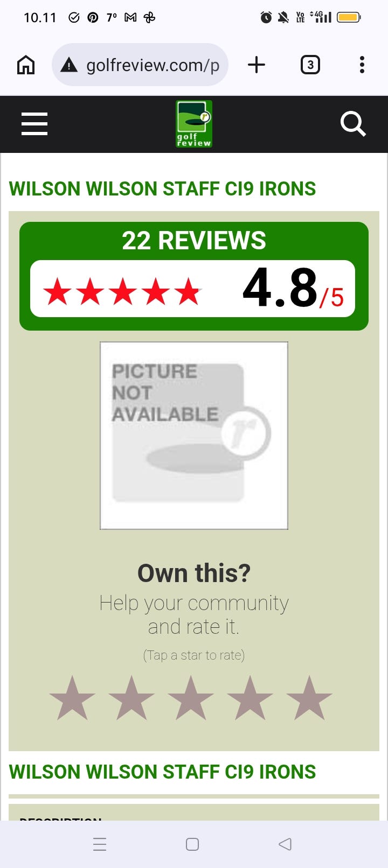Viewport: 388px width, 868px height.
Task: Rate one star in Tap a star to rate
Action: (x=72, y=698)
